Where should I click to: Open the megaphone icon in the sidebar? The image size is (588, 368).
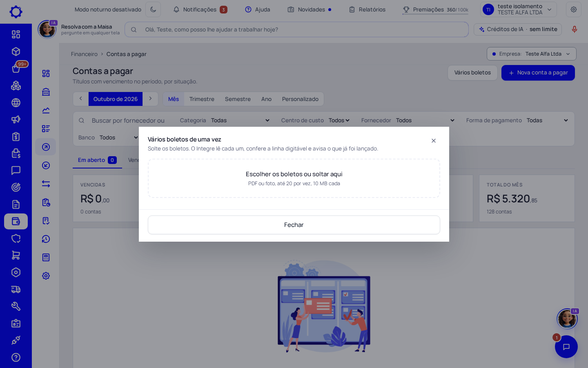pyautogui.click(x=16, y=119)
